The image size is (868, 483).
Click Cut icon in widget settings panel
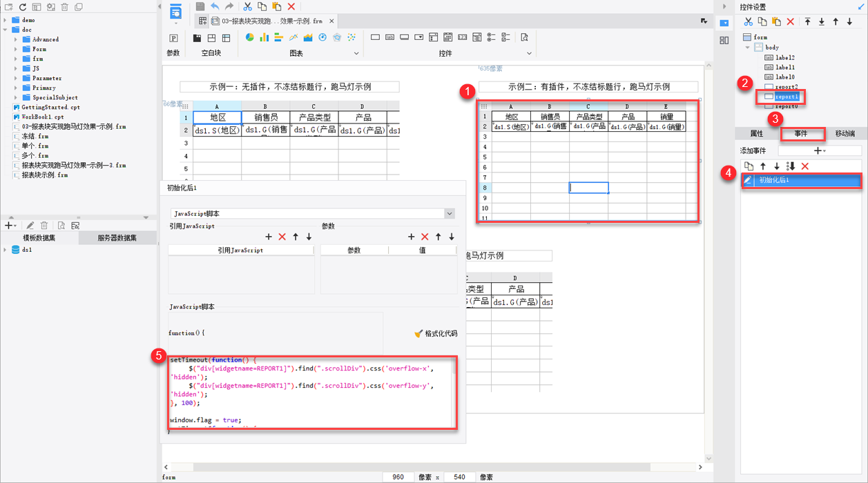point(748,22)
